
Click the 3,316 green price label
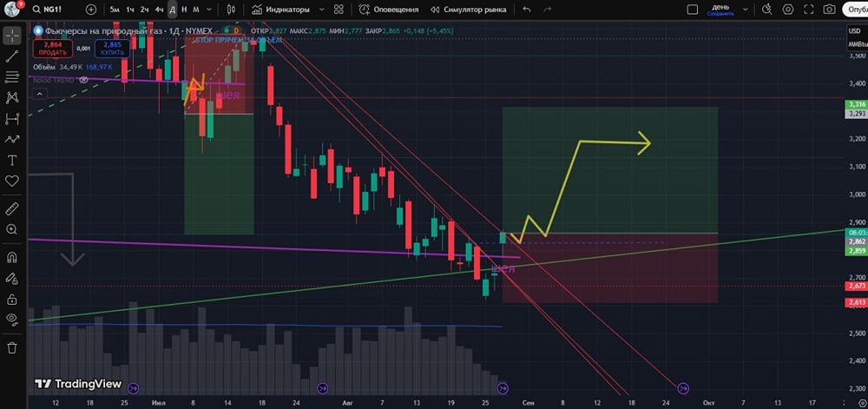(856, 104)
